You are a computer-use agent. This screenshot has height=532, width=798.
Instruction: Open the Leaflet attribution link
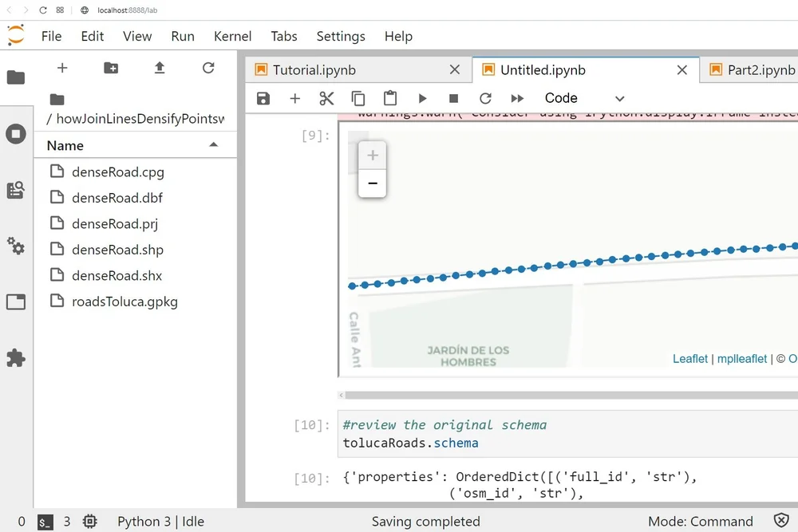pos(690,359)
